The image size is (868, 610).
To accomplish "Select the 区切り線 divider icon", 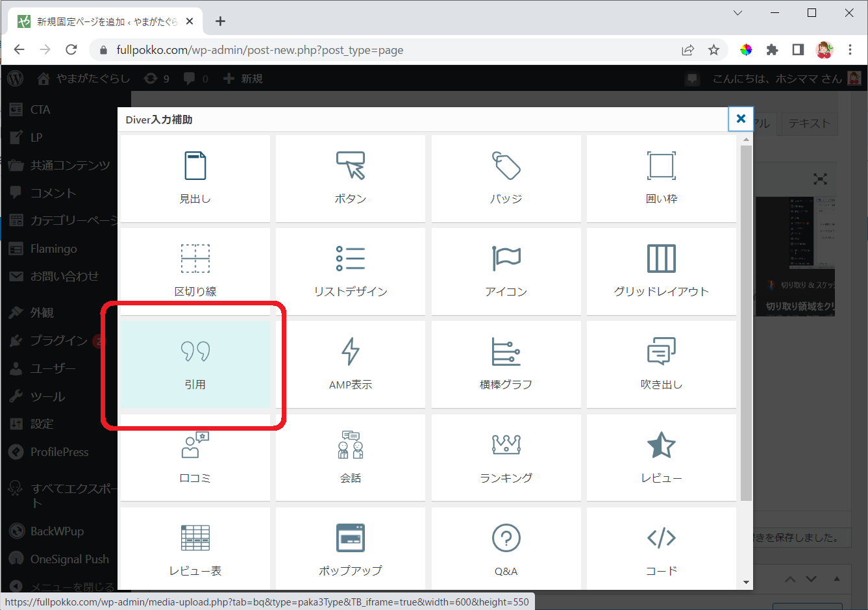I will [x=195, y=259].
